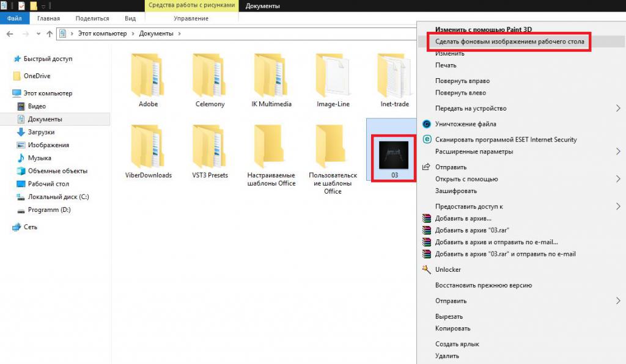Click quick access toolbar properties checkmark icon
626x364 pixels.
[x=21, y=5]
